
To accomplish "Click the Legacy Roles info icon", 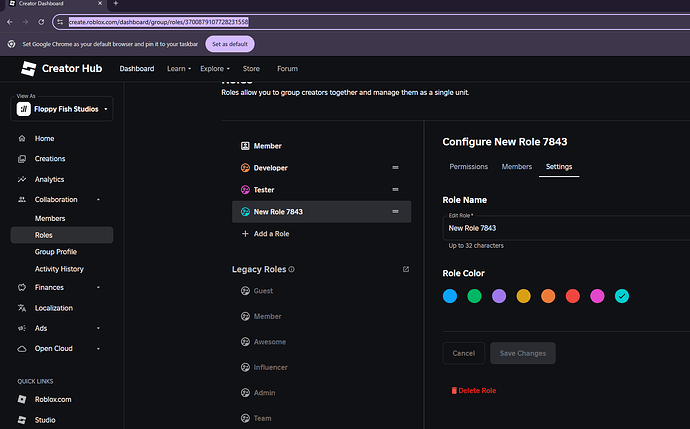I will tap(291, 269).
